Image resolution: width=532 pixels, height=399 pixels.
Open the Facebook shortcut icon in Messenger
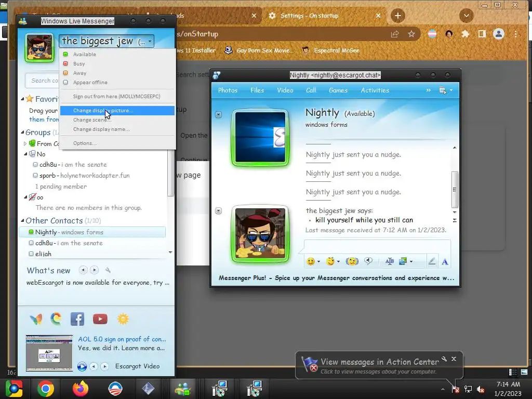point(77,319)
